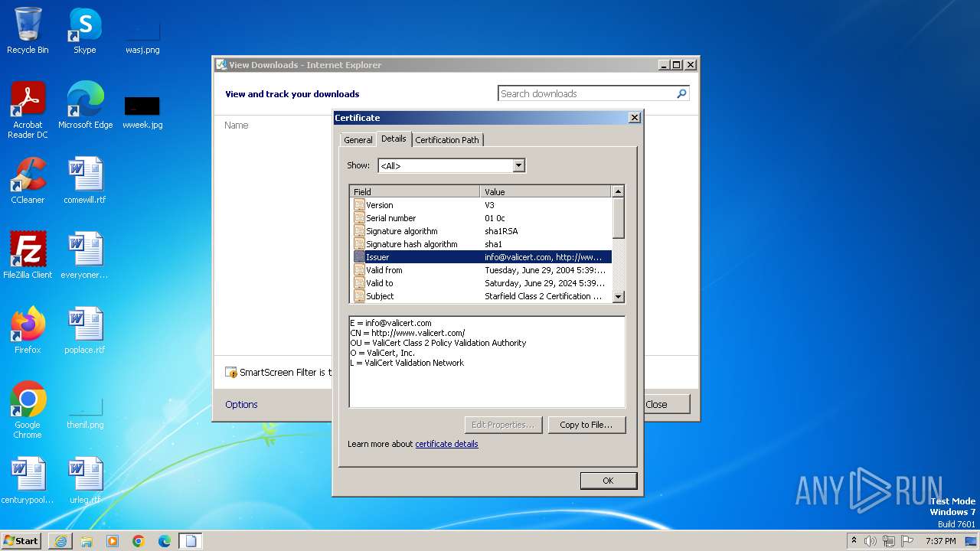Switch to the General tab

(358, 140)
